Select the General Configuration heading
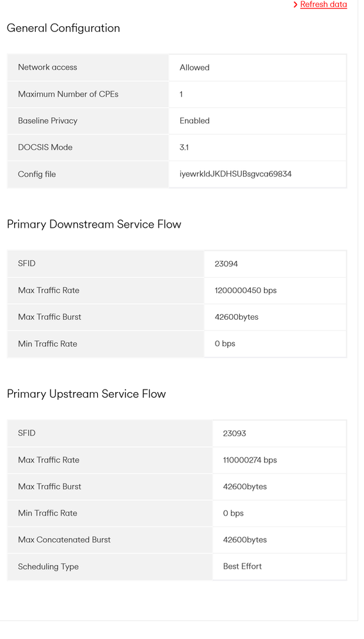The width and height of the screenshot is (364, 639). [x=63, y=28]
